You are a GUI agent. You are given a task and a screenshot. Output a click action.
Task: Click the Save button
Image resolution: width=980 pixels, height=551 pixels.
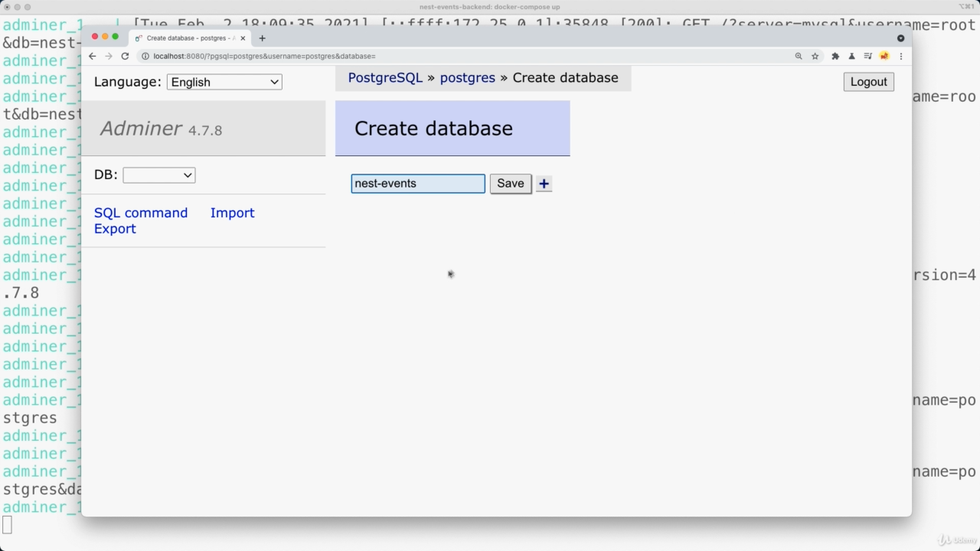tap(510, 184)
